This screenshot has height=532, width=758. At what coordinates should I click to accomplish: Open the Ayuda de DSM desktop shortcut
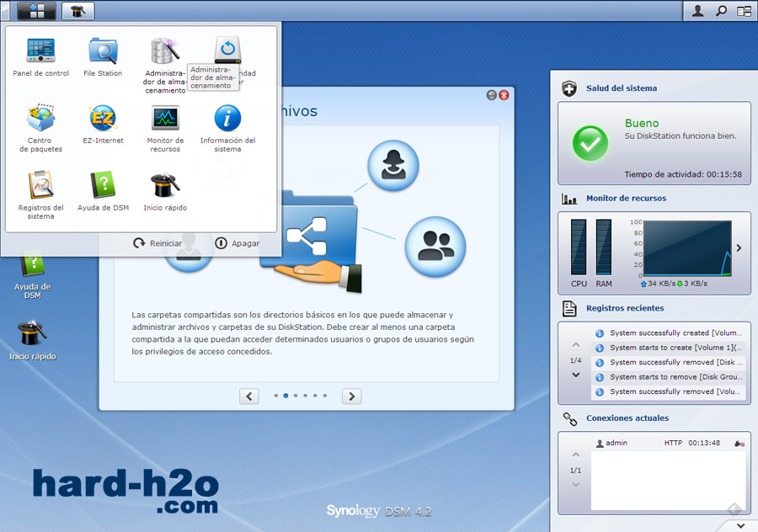(32, 273)
